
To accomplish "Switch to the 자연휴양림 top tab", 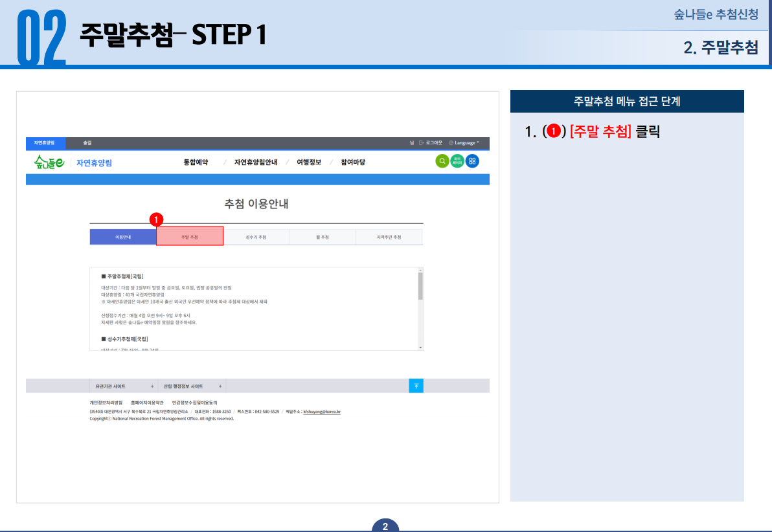I will click(45, 143).
